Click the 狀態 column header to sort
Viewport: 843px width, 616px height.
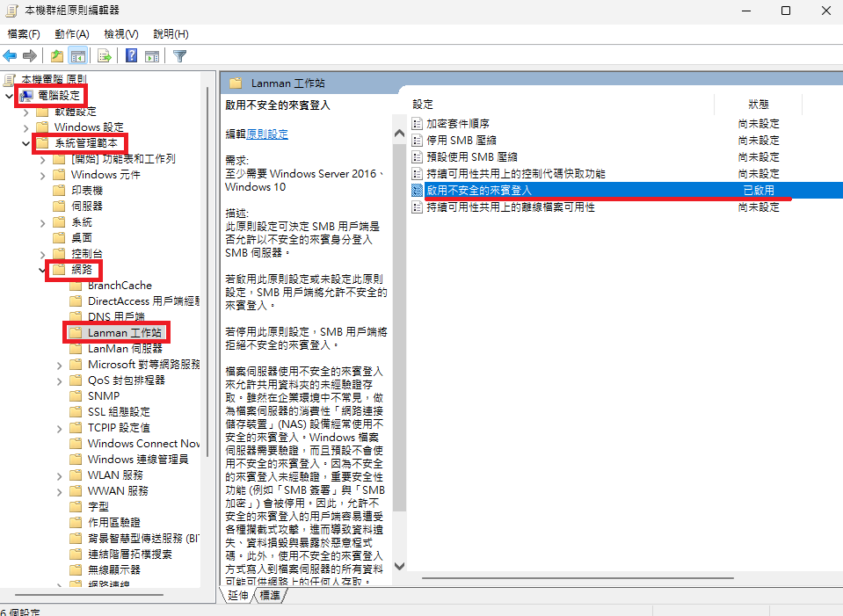tap(758, 104)
